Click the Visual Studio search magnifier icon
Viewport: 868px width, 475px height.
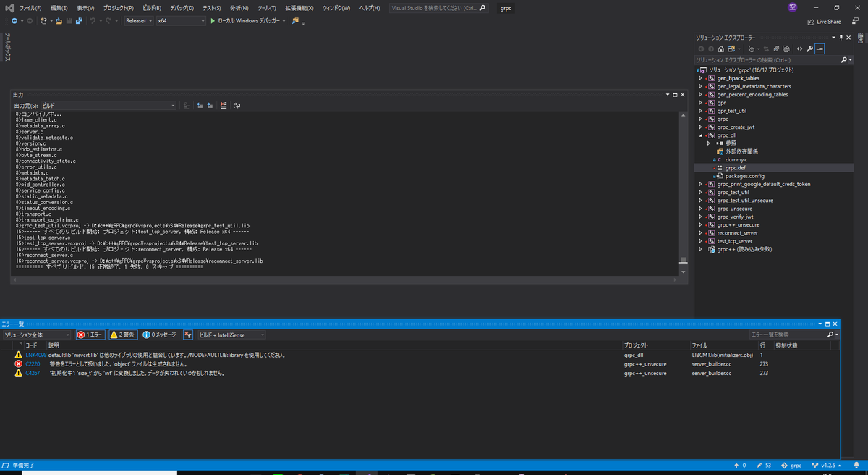point(483,7)
